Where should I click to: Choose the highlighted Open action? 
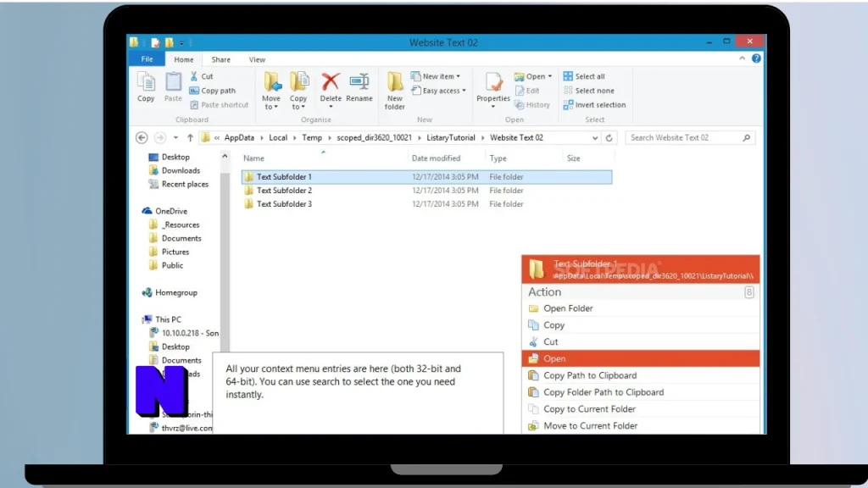641,358
